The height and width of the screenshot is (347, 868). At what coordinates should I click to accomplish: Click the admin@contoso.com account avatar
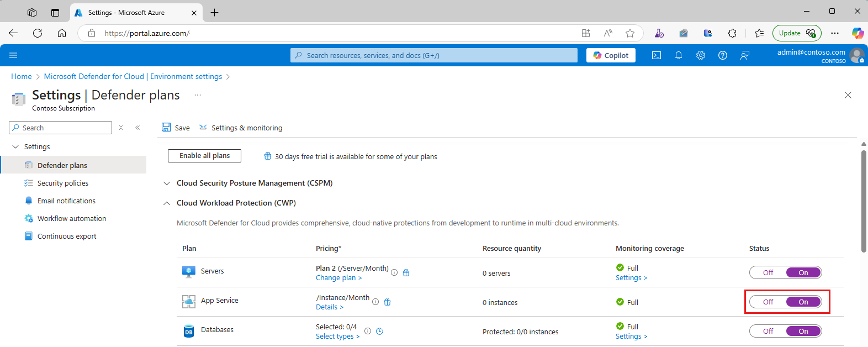pyautogui.click(x=857, y=55)
